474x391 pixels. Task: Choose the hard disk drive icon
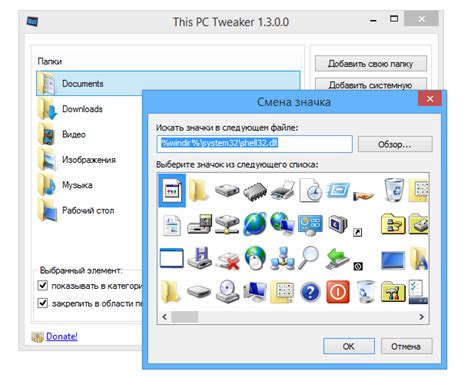(x=227, y=190)
